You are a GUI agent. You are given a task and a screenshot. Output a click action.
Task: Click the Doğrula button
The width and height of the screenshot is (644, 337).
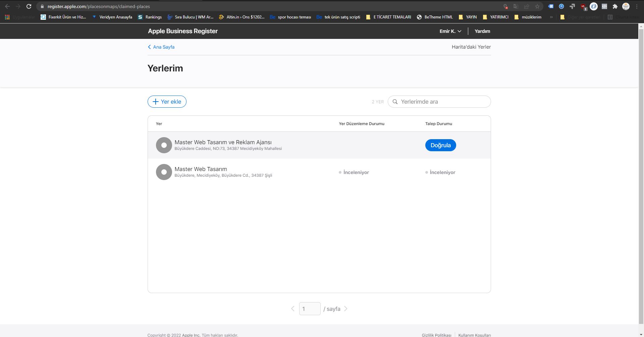point(441,145)
